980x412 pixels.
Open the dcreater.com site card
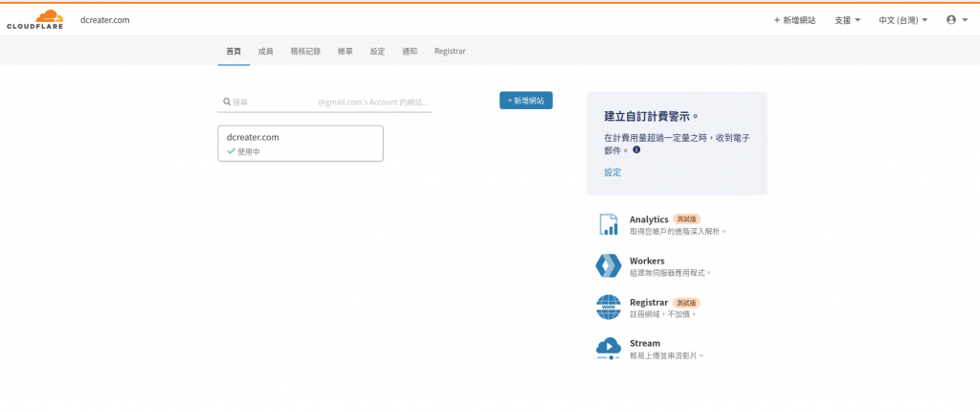pos(300,144)
